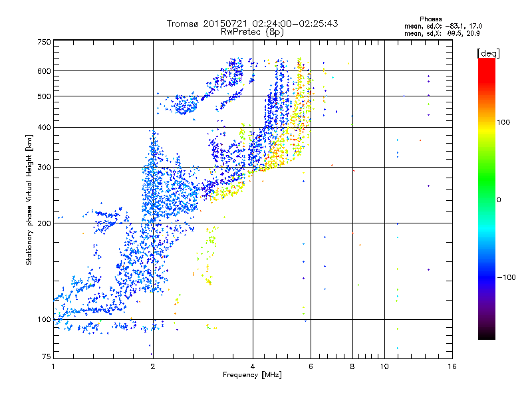
Task: Click the 'Frequency [MHz]' axis label
Action: click(x=252, y=375)
